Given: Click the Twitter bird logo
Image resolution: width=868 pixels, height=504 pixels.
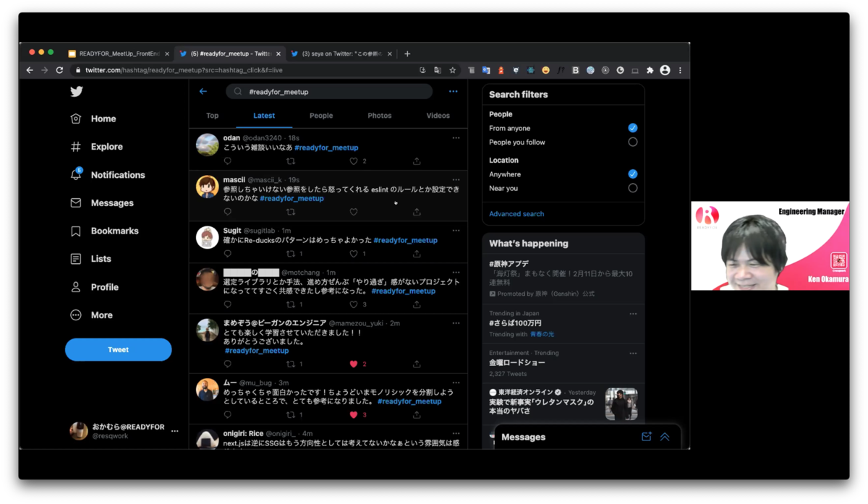Looking at the screenshot, I should pos(77,91).
